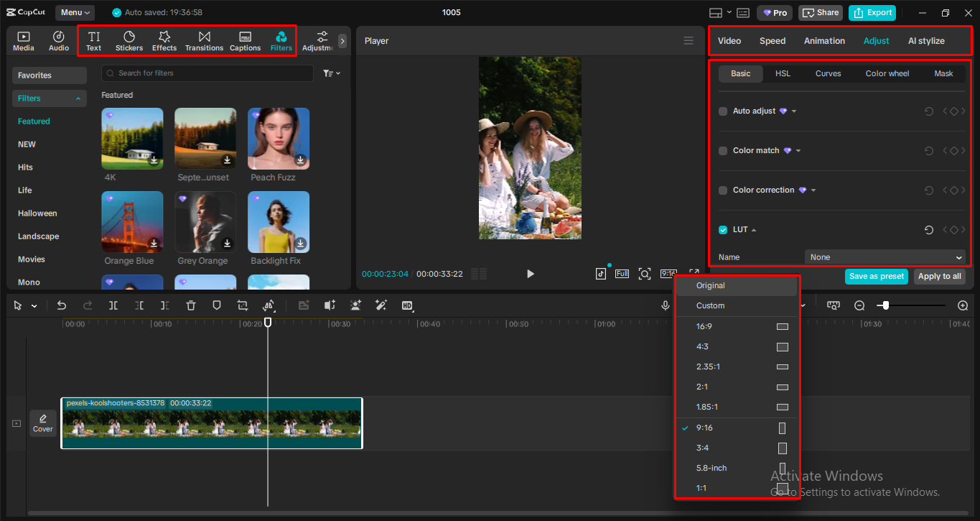Open the LUT Name dropdown showing None
Viewport: 980px width, 521px height.
[x=885, y=257]
